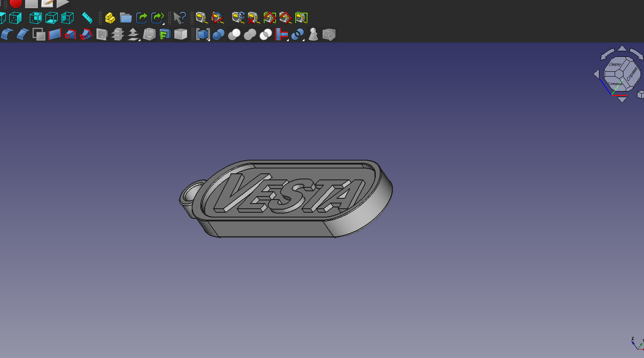
Task: Expand the Make Compound tools dropdown
Action: (209, 39)
